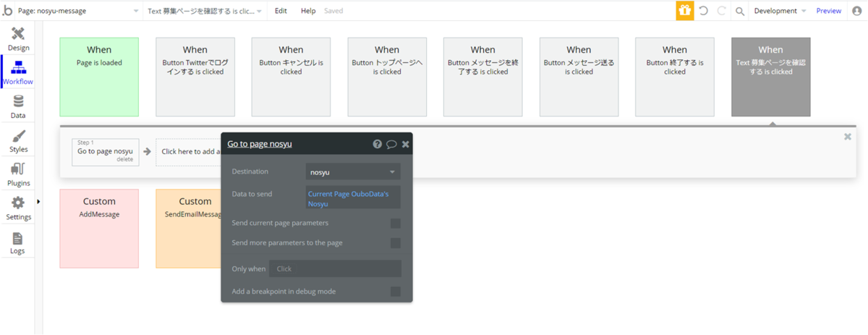The height and width of the screenshot is (335, 868).
Task: Open the Help menu
Action: coord(308,11)
